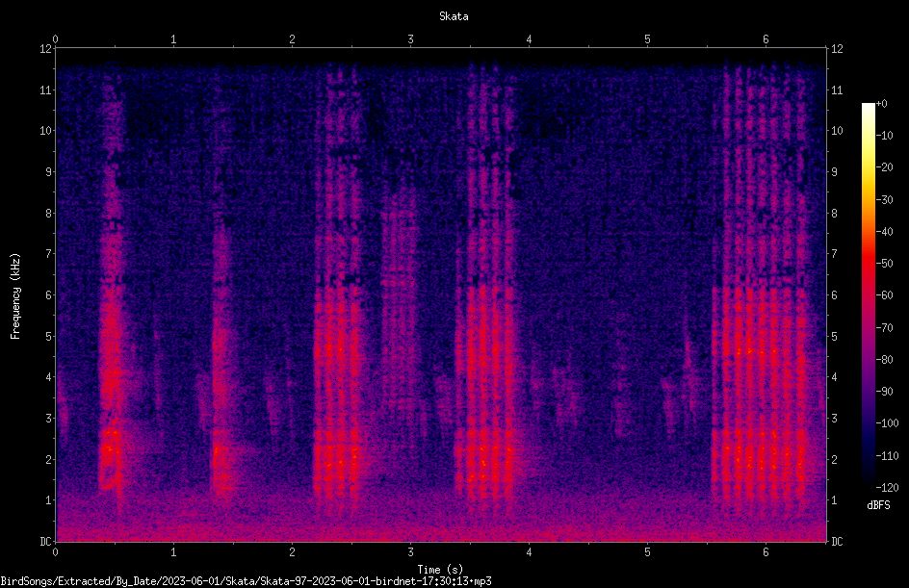
Task: Click the -50 level on dBFS color bar
Action: point(885,263)
